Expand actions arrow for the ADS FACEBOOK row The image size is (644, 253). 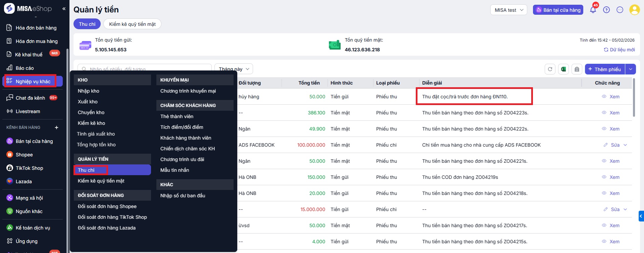pyautogui.click(x=625, y=145)
